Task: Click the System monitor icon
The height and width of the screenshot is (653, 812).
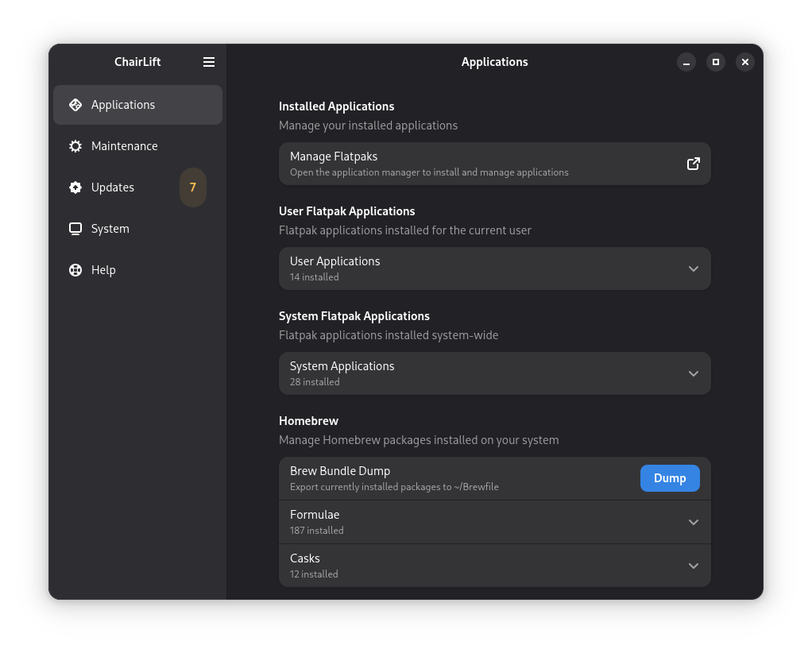Action: point(75,229)
